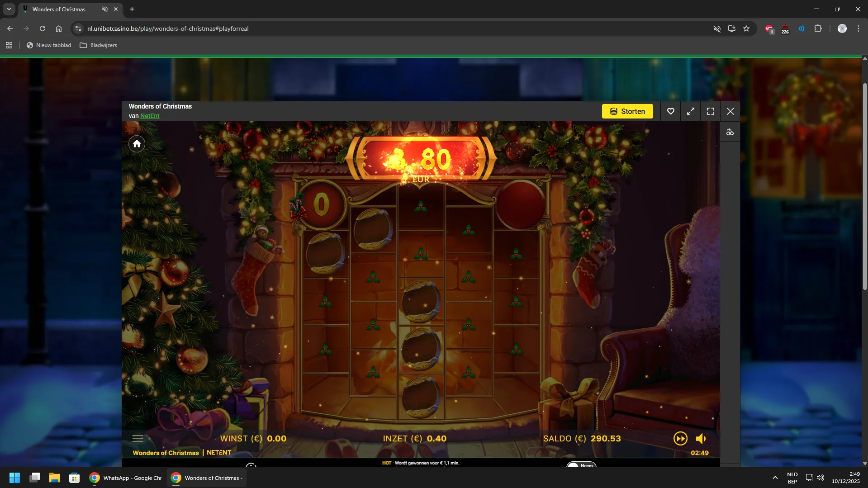Image resolution: width=868 pixels, height=488 pixels.
Task: Mute the game sound speaker icon
Action: (x=701, y=438)
